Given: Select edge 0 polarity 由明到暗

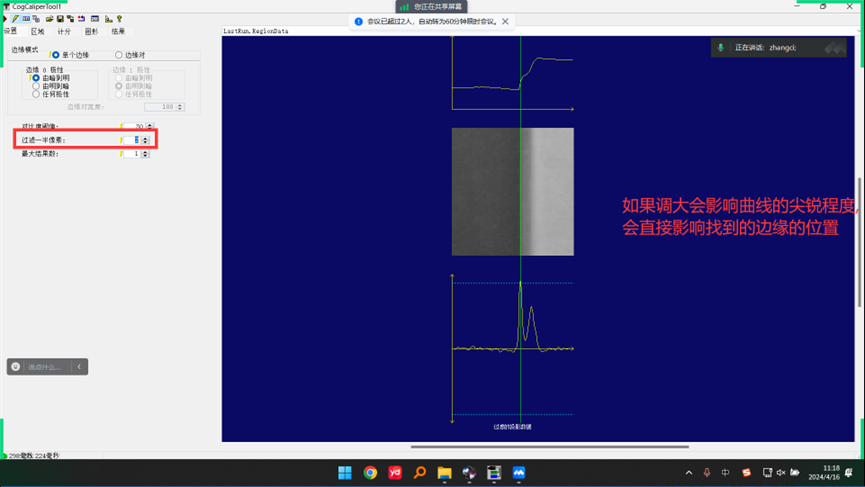Looking at the screenshot, I should point(36,87).
